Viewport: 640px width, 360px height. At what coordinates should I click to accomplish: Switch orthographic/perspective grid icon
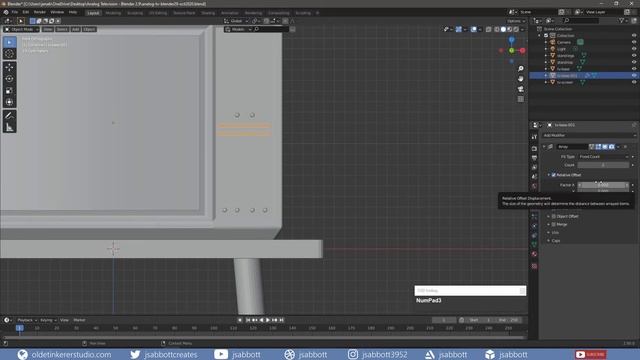click(520, 99)
